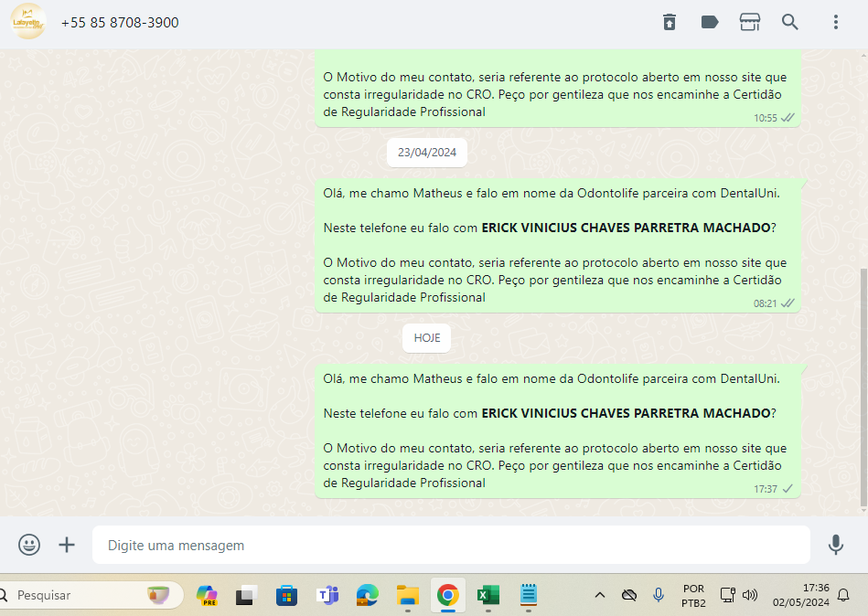Switch to Excel in taskbar

point(488,596)
